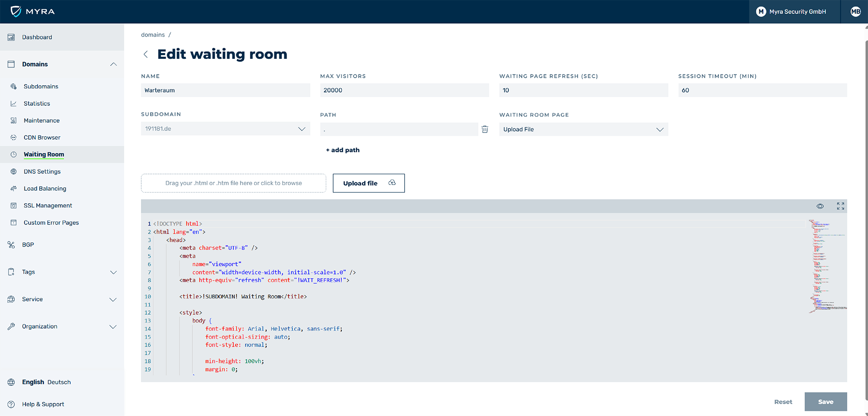Click the organization M badge icon
This screenshot has height=416, width=868.
[x=761, y=11]
